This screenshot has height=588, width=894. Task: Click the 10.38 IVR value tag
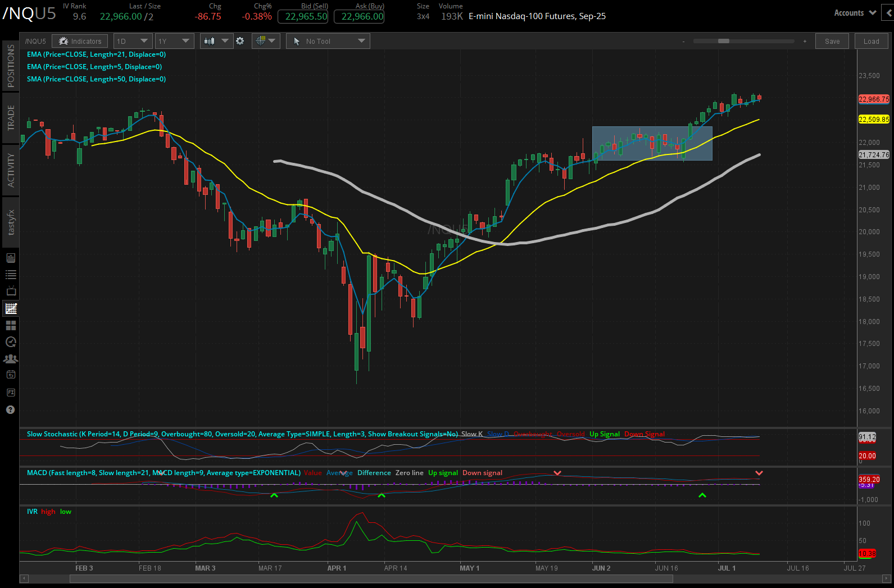pos(867,554)
